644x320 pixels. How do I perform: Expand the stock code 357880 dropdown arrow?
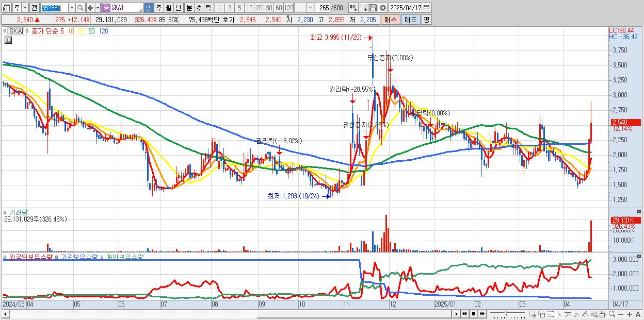(x=72, y=8)
